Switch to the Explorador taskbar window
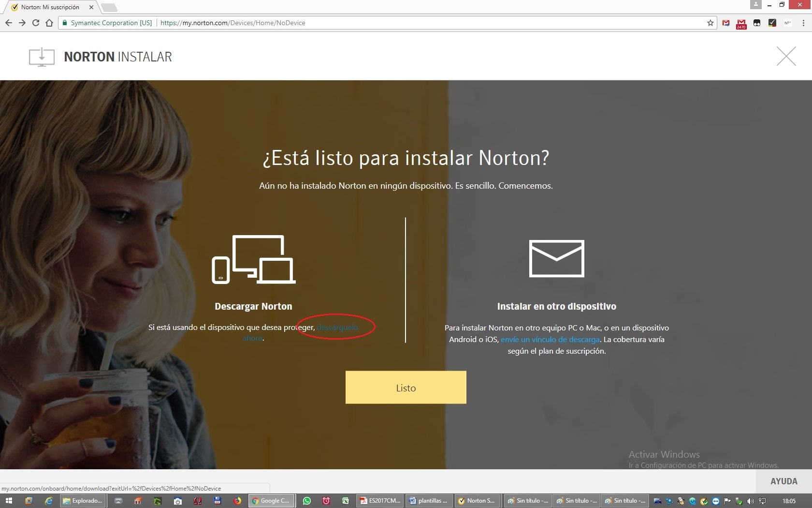The width and height of the screenshot is (812, 508). [x=82, y=501]
